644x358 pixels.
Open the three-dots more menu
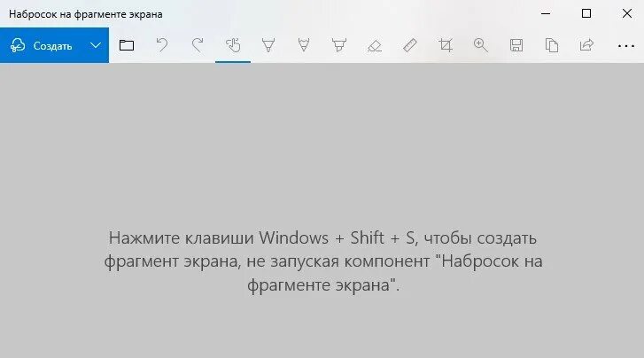click(x=626, y=45)
